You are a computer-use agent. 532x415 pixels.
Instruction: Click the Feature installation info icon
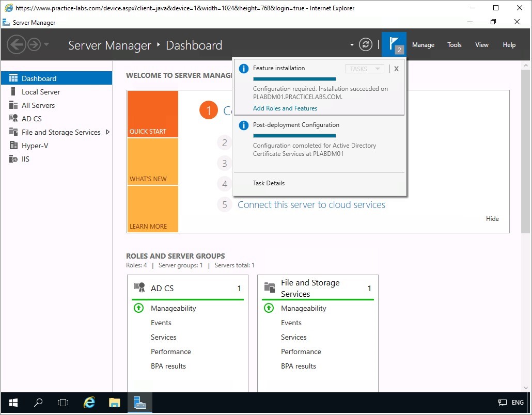click(244, 69)
